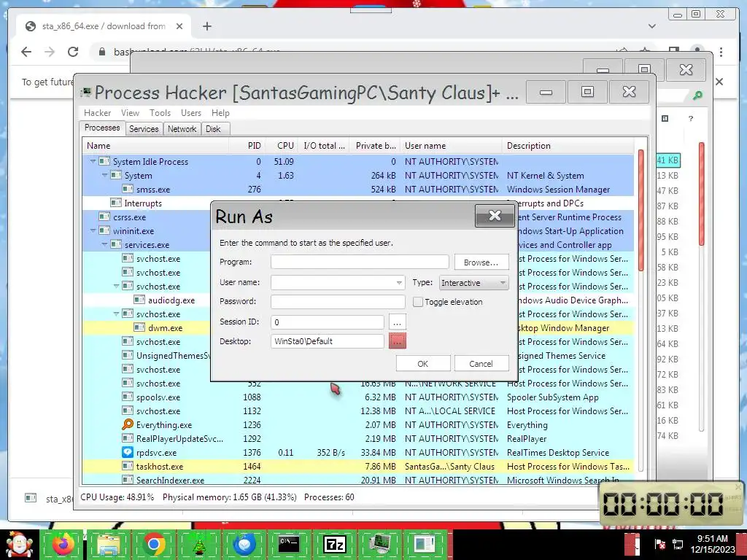Click the pane layout icon in back window
747x560 pixels.
point(665,119)
